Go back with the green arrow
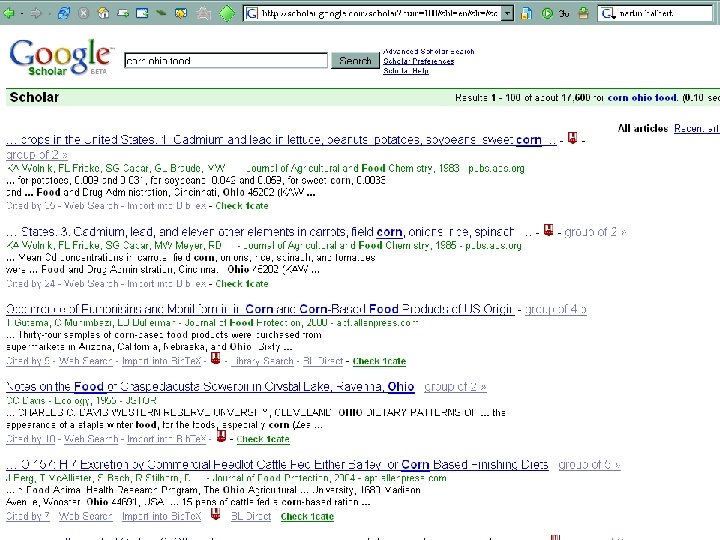This screenshot has height=540, width=720. (9, 13)
